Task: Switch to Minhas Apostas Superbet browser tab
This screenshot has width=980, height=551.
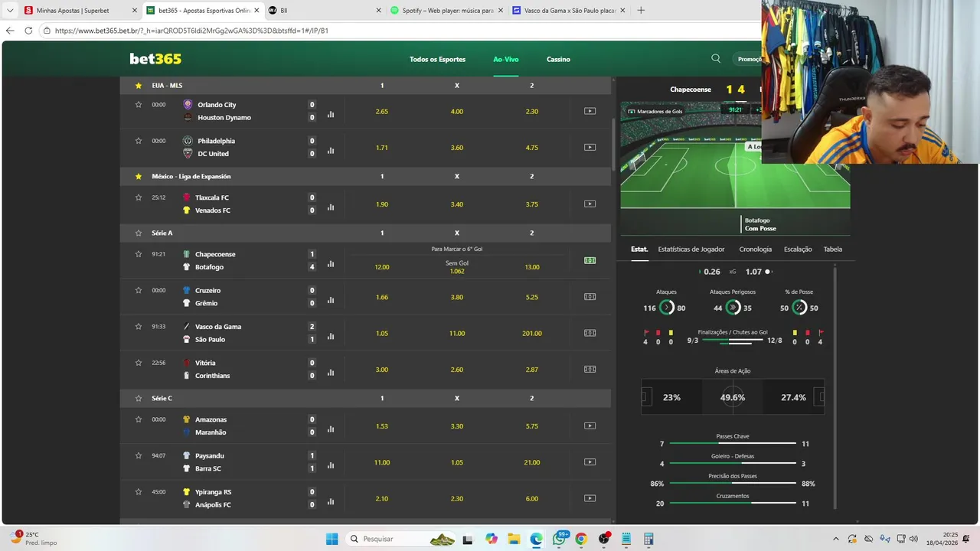Action: [80, 11]
